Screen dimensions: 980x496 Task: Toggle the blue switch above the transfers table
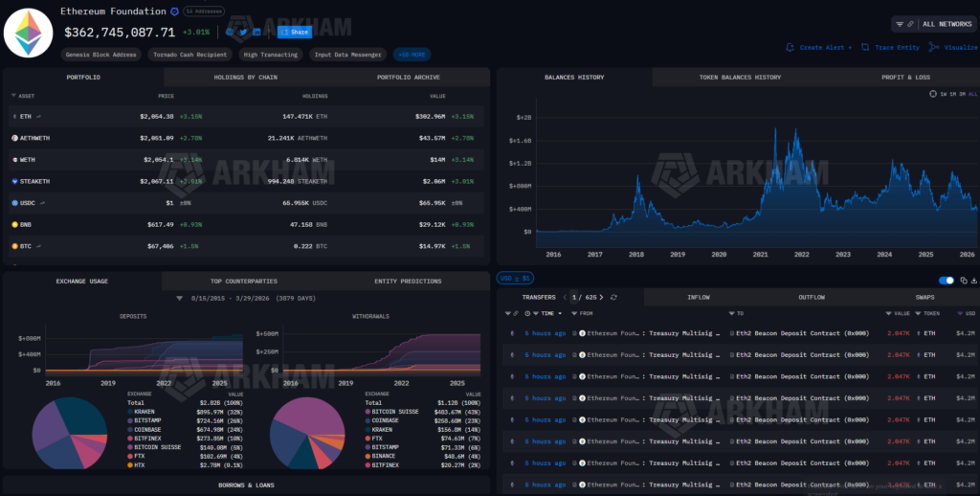(947, 281)
